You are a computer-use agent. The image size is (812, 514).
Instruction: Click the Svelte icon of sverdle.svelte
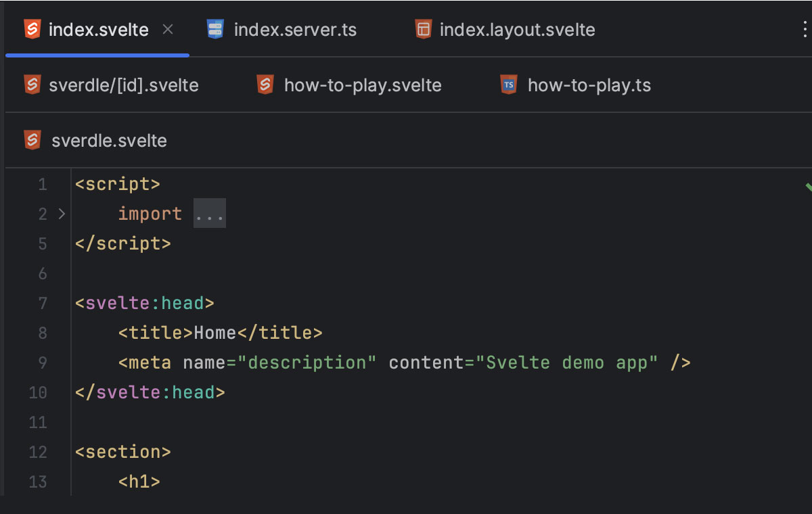32,141
